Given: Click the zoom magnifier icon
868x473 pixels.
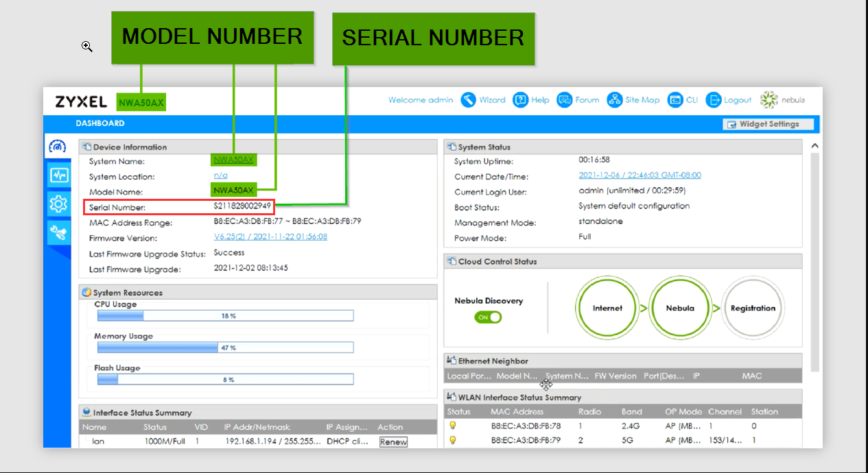Looking at the screenshot, I should tap(87, 47).
